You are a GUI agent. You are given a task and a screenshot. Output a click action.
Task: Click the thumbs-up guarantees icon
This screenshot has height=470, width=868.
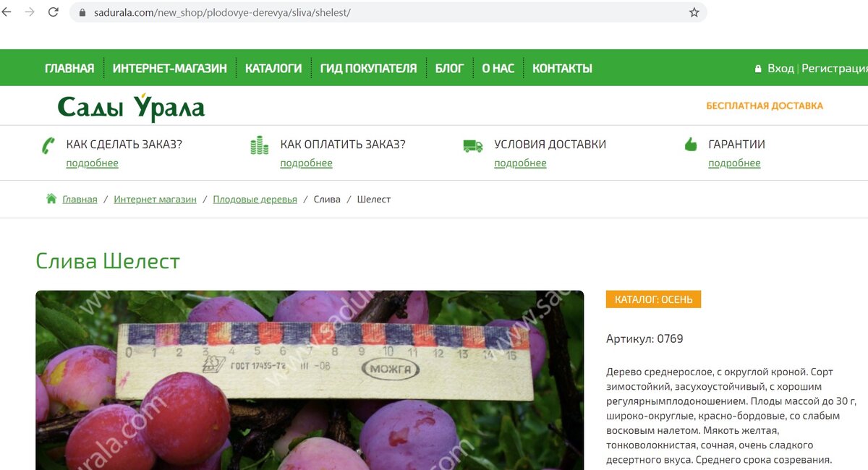(691, 145)
